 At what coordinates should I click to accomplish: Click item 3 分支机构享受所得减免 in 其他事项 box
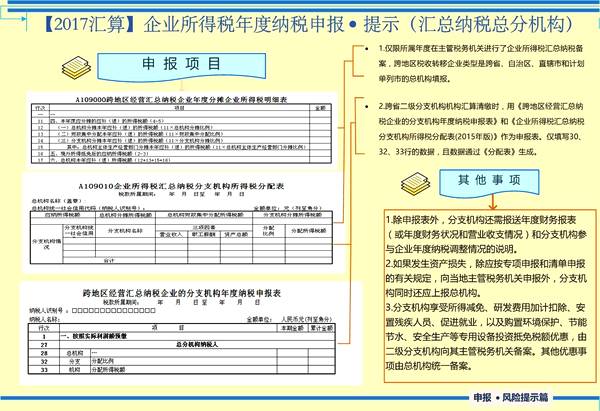tap(486, 337)
